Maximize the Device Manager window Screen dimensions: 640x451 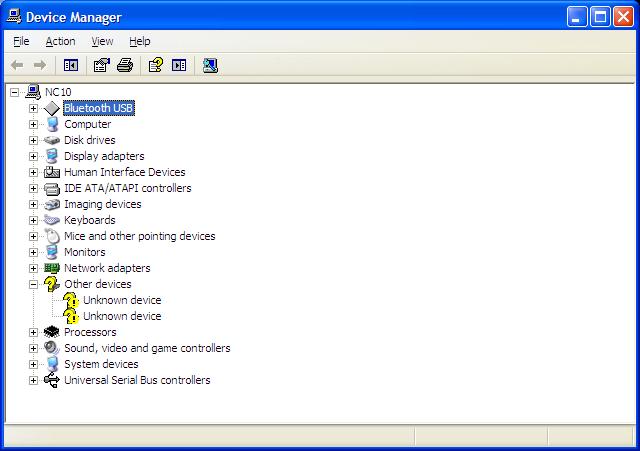(600, 17)
